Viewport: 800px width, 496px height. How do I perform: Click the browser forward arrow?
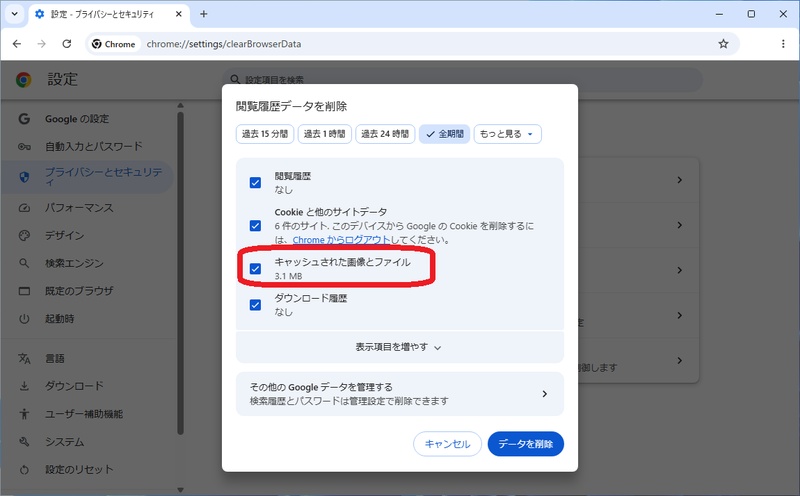click(41, 44)
